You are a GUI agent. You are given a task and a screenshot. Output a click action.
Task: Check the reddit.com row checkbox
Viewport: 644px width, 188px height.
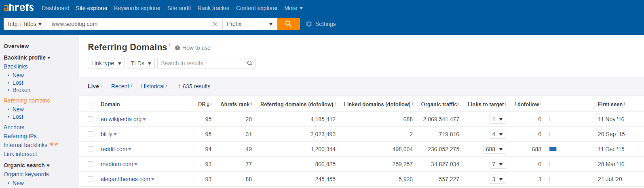[91, 150]
